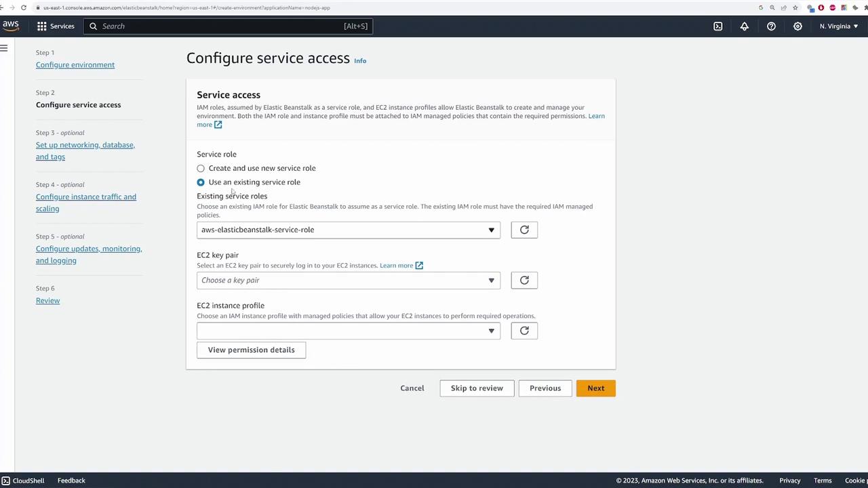Jump to the Review step

click(x=47, y=301)
